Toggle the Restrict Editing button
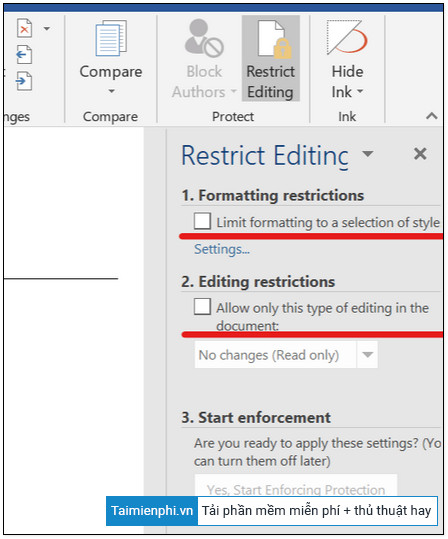This screenshot has height=539, width=448. point(271,58)
